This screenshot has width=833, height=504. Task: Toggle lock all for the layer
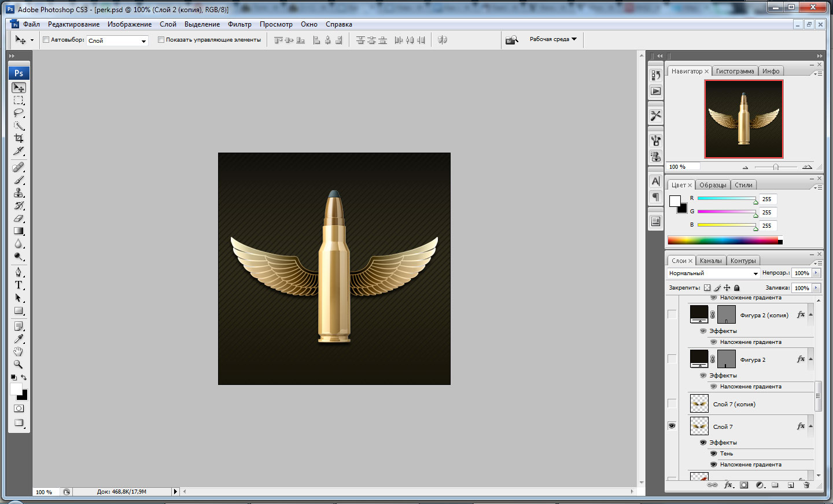click(x=736, y=288)
